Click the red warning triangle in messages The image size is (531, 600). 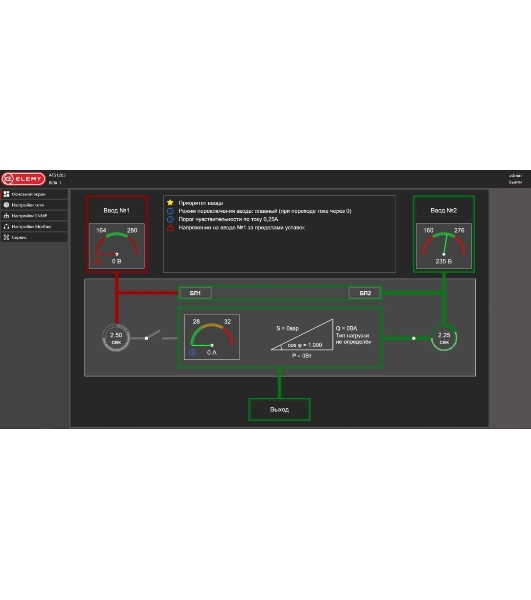170,228
